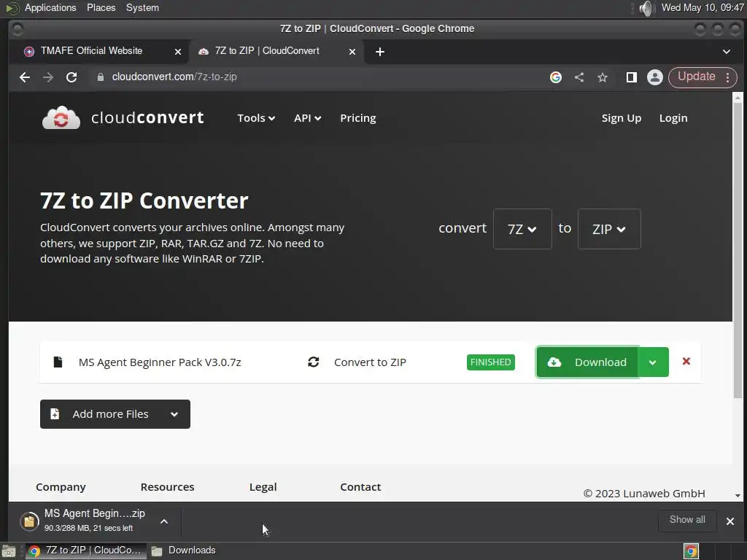Image resolution: width=747 pixels, height=560 pixels.
Task: Download the converted ZIP file
Action: [587, 362]
